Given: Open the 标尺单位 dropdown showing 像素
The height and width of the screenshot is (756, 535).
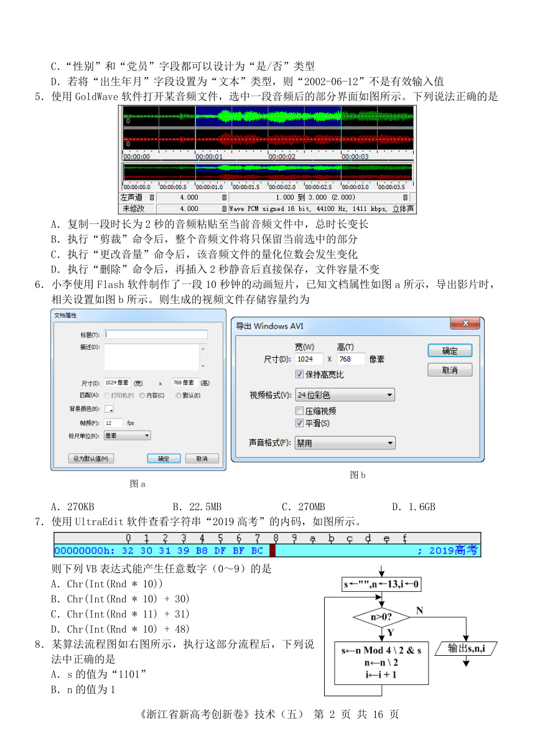Looking at the screenshot, I should coord(128,436).
